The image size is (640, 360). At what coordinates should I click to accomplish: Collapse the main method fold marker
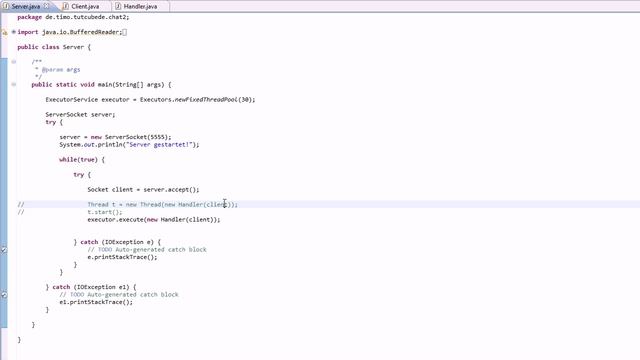[x=13, y=84]
